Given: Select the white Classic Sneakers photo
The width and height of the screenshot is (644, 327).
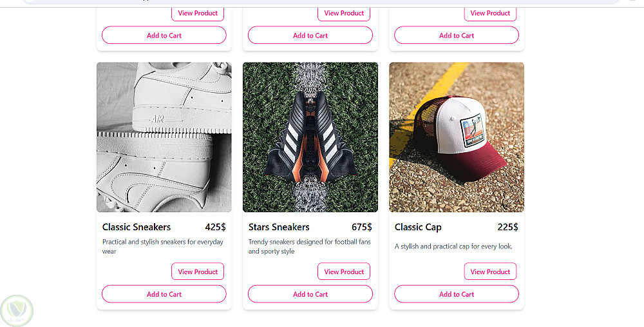Looking at the screenshot, I should coord(164,137).
